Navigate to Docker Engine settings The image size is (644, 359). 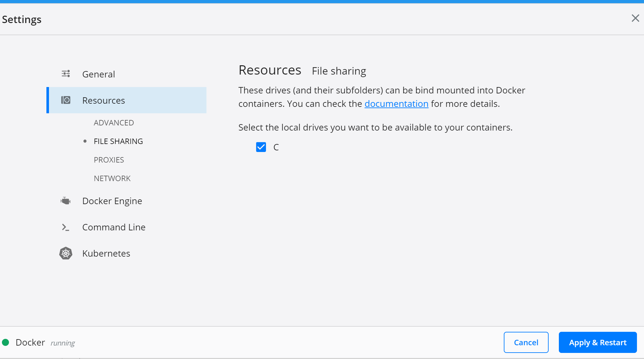112,201
